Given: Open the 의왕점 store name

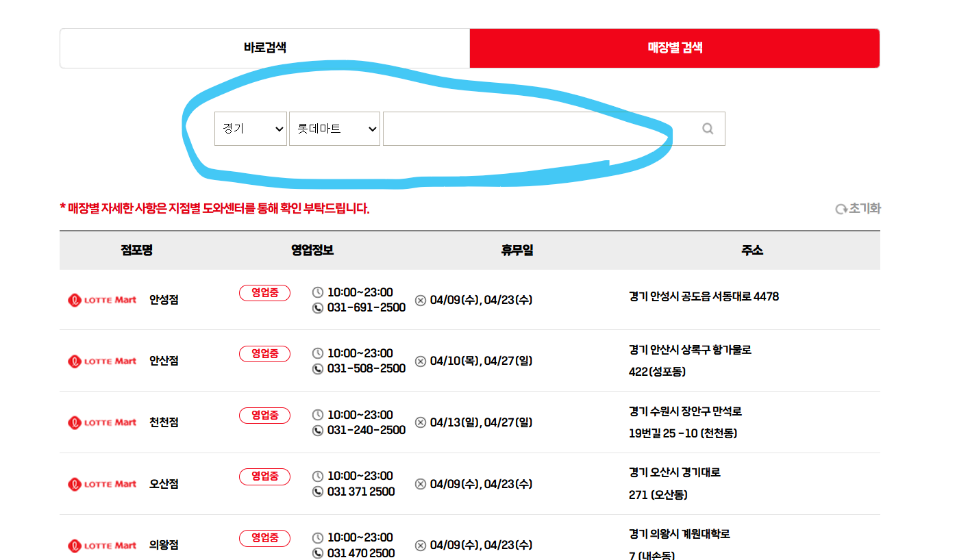Looking at the screenshot, I should click(x=164, y=546).
